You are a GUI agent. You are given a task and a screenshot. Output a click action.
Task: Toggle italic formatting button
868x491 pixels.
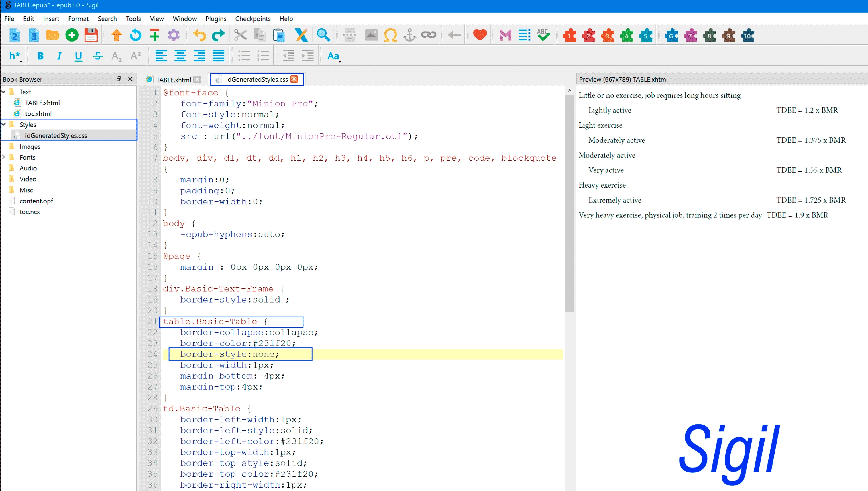click(59, 56)
